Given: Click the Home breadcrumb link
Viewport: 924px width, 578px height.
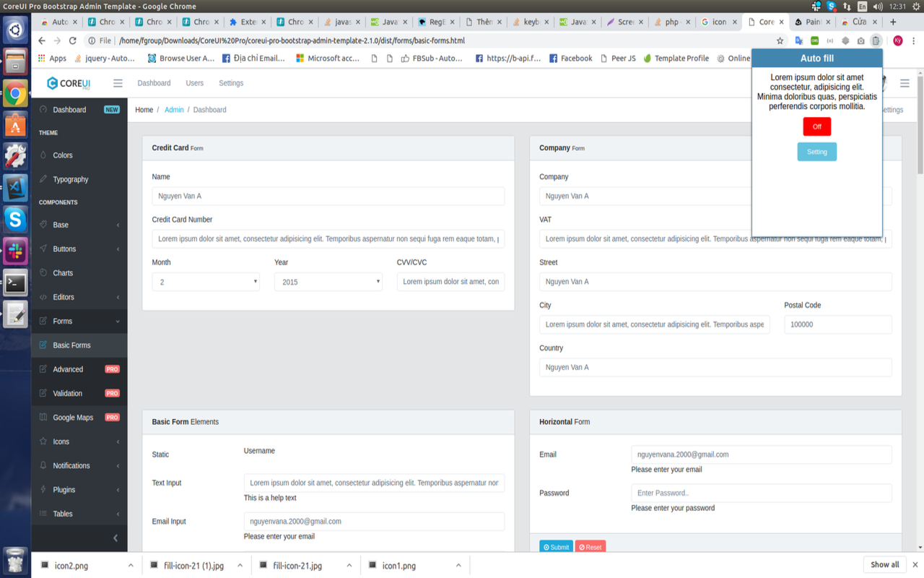Looking at the screenshot, I should pyautogui.click(x=144, y=110).
